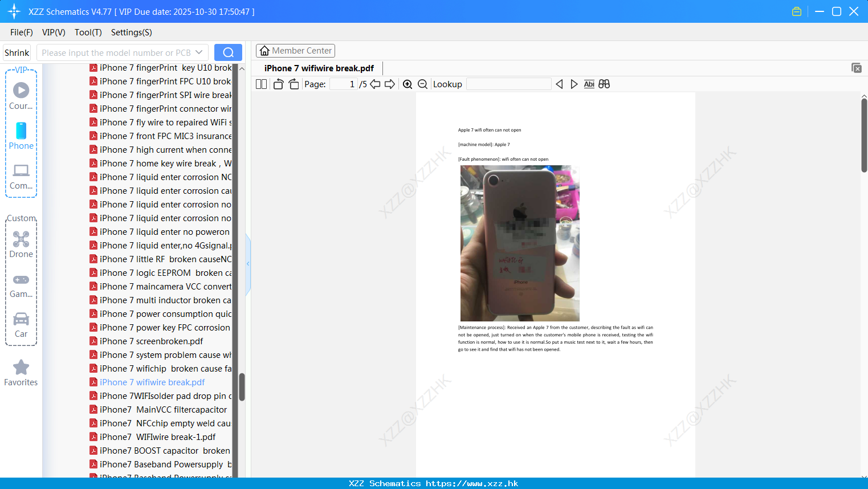Rotate the page counterclockwise
The image size is (868, 489).
coord(278,84)
